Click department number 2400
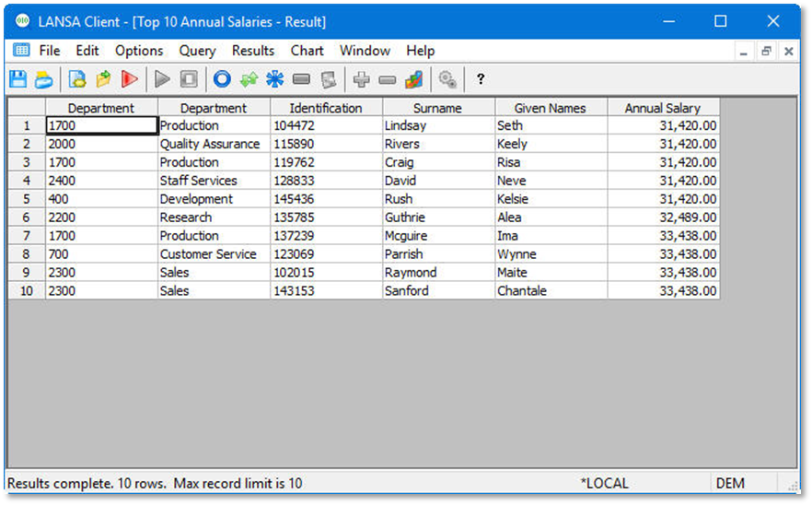The width and height of the screenshot is (812, 505). tap(101, 181)
